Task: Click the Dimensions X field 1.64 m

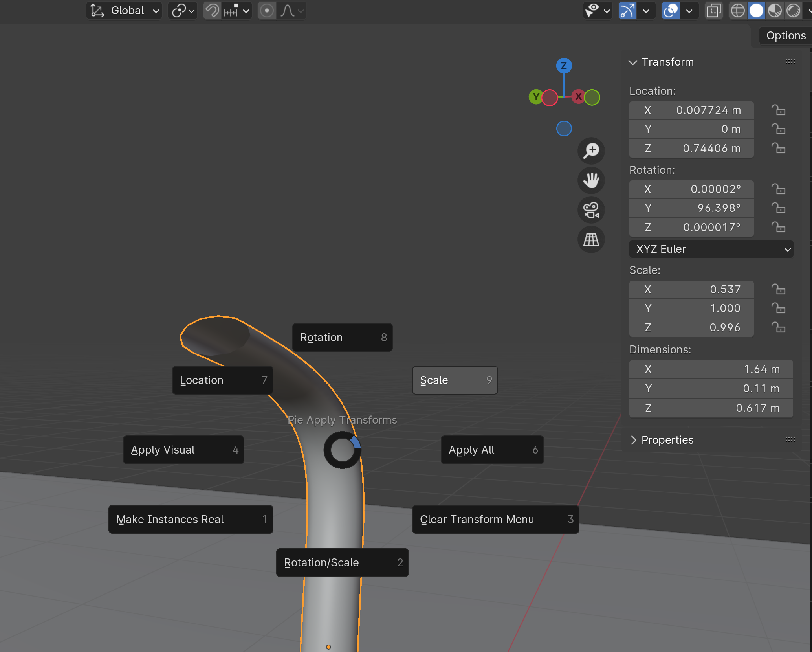Action: click(x=711, y=369)
